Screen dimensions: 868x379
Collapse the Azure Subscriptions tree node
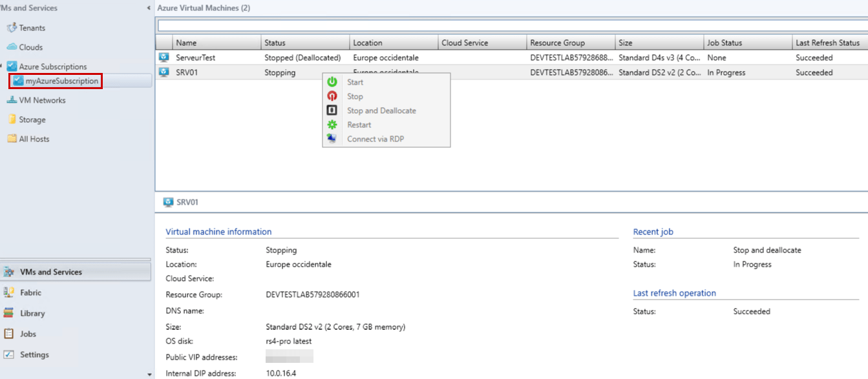2,67
